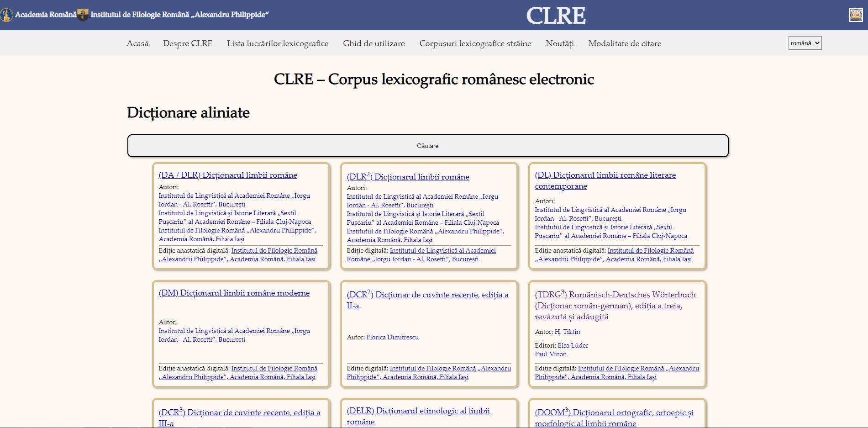868x428 pixels.
Task: Click Iorgu Iordan institute author in DL card
Action: pos(610,214)
